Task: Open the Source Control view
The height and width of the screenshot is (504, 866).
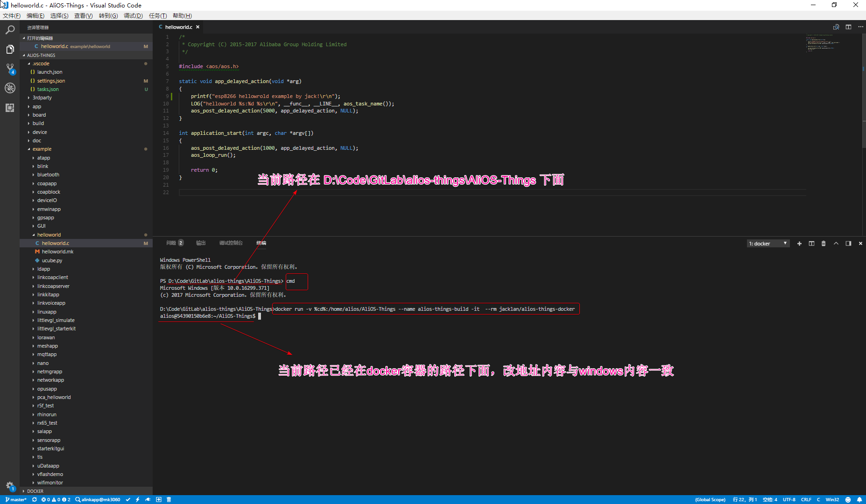Action: tap(10, 69)
